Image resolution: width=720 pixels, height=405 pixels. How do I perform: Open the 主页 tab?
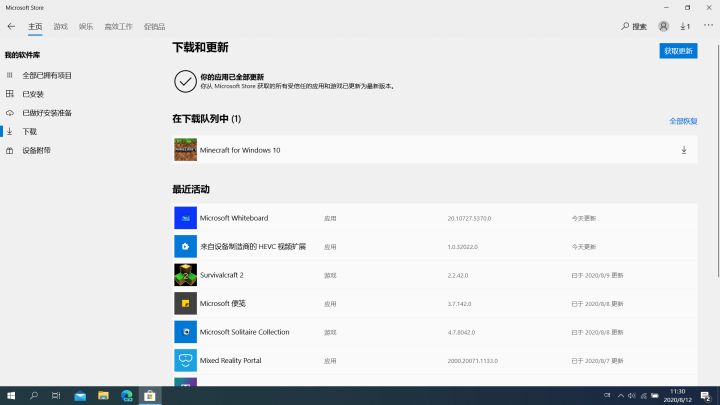pos(35,27)
